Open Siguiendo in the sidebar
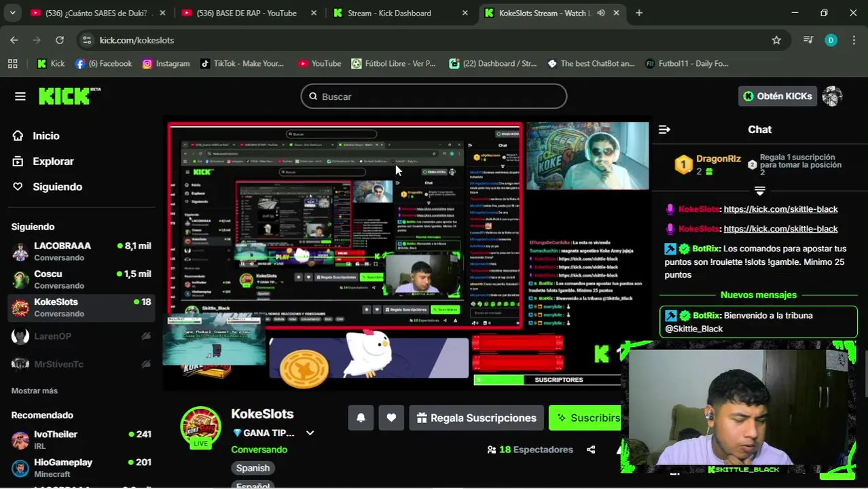This screenshot has height=489, width=868. tap(47, 187)
